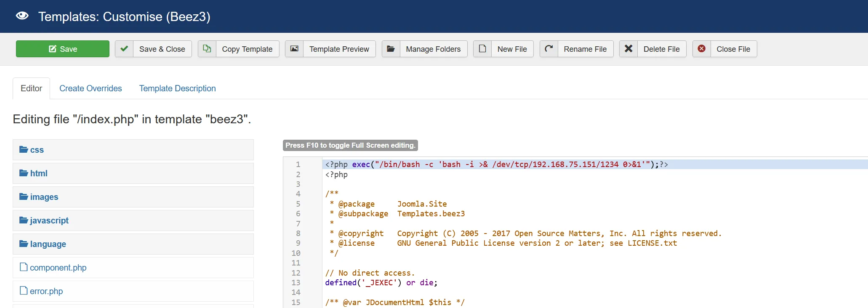
Task: Click the Delete File label
Action: pos(661,49)
